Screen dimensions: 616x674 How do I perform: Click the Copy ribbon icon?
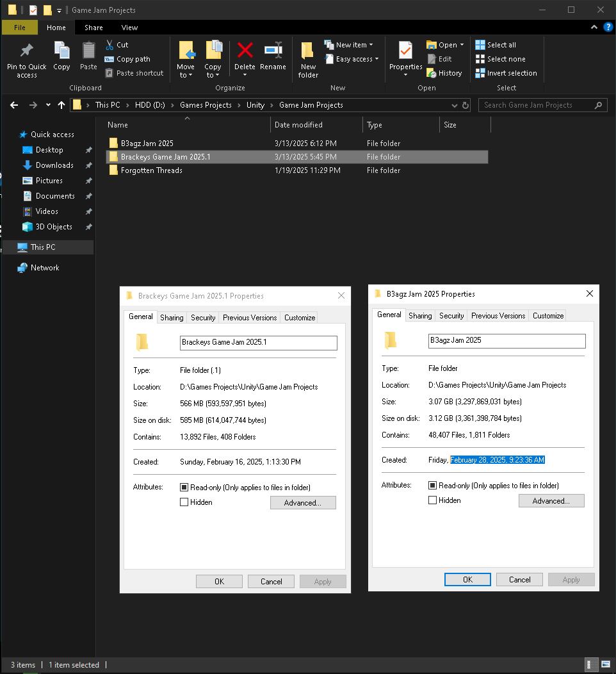pos(62,50)
